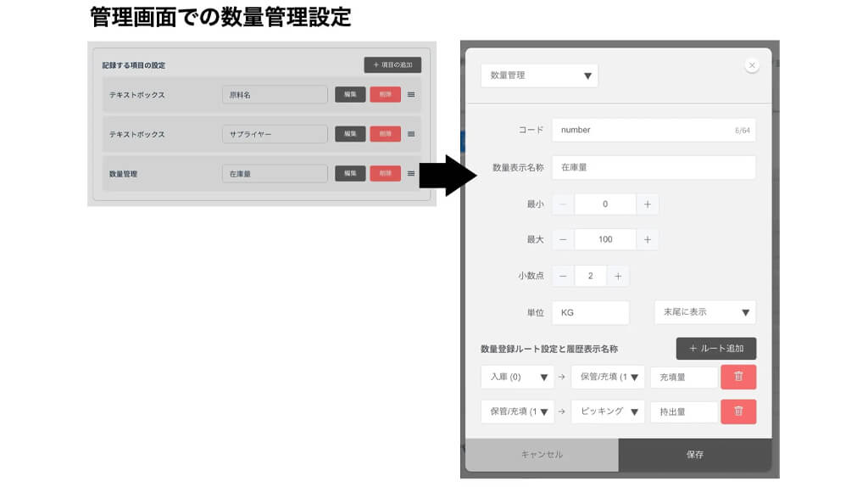Open second route's 保管/充填 source dropdown

[x=517, y=411]
